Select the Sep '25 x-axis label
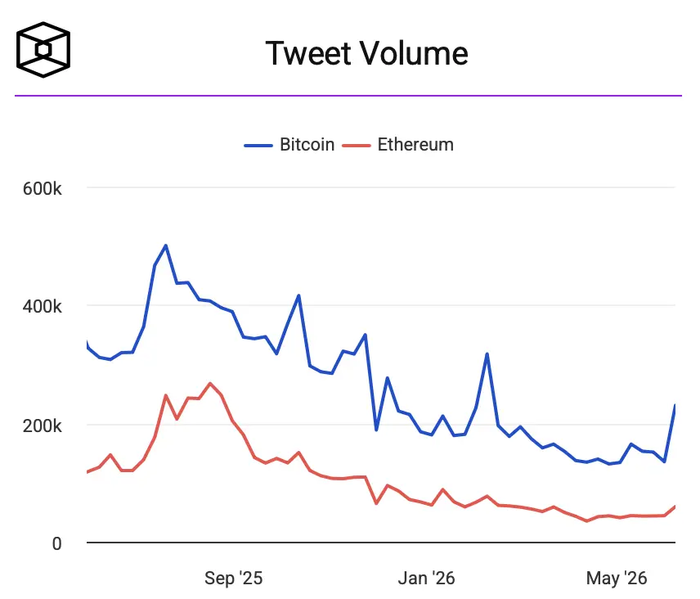The height and width of the screenshot is (599, 700). coord(234,578)
